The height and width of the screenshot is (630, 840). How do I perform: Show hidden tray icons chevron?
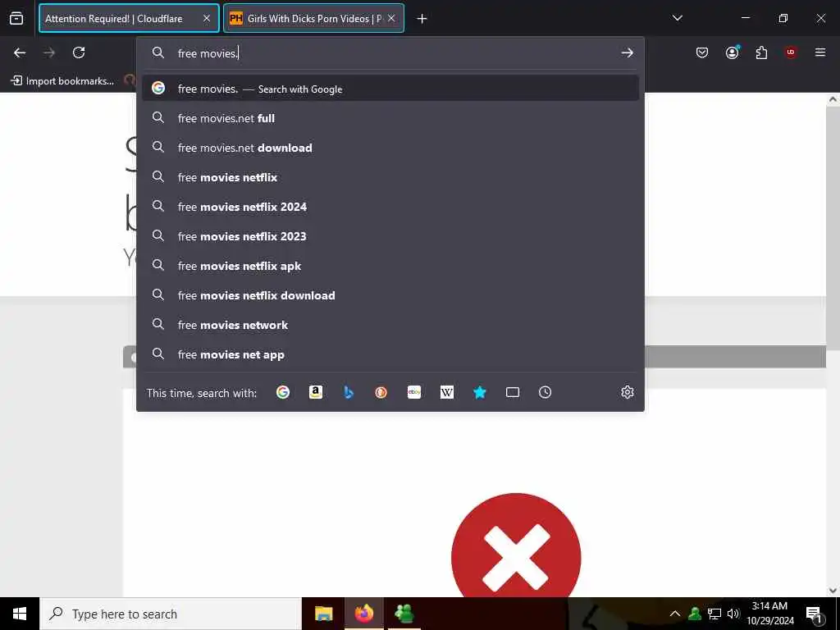(x=675, y=614)
